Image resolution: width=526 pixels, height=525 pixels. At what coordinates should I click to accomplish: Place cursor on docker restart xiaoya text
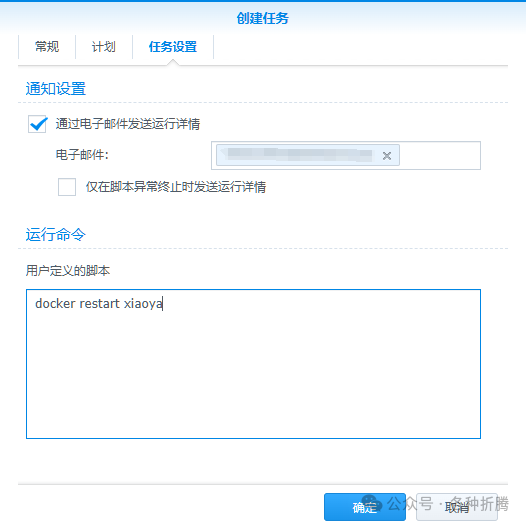(x=99, y=304)
